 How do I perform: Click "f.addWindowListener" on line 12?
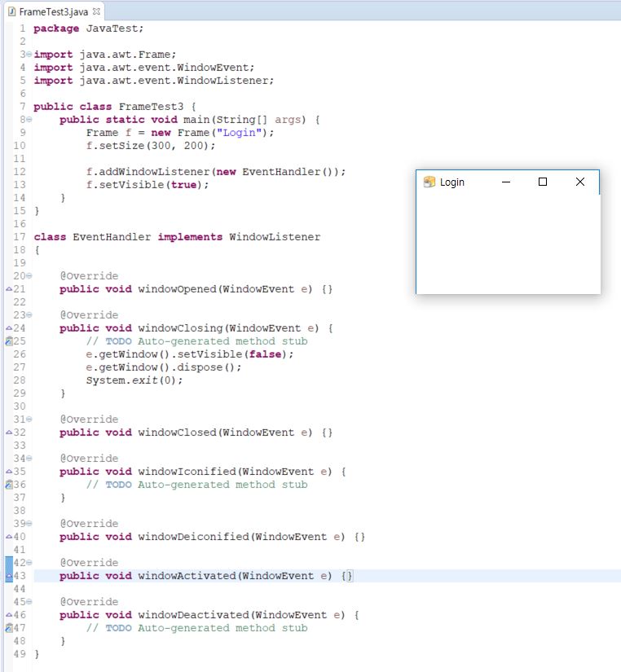pos(148,172)
